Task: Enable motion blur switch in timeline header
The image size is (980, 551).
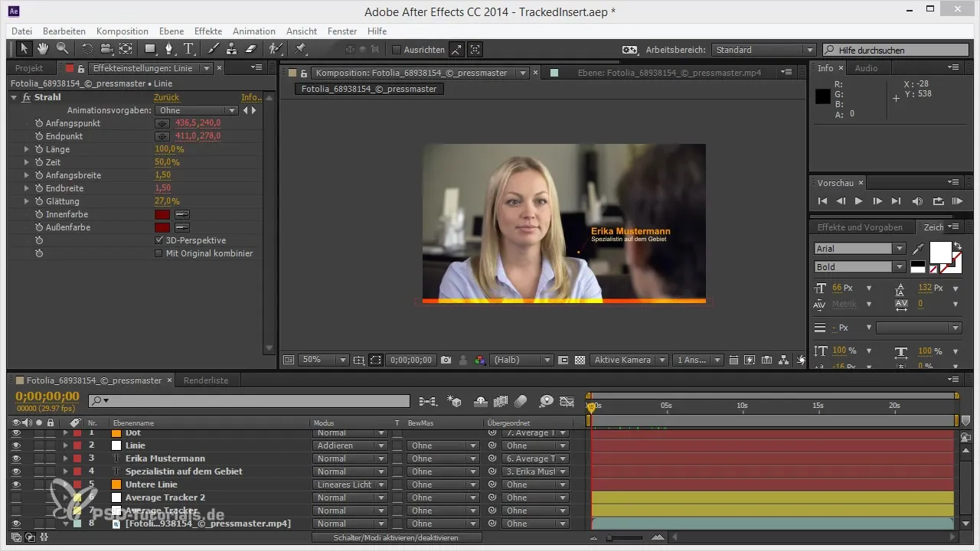Action: click(521, 400)
